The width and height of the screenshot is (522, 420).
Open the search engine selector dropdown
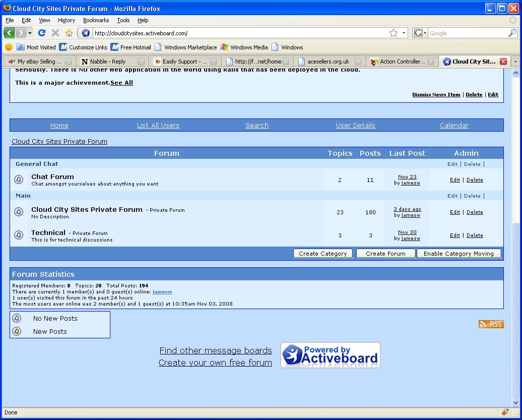point(420,33)
